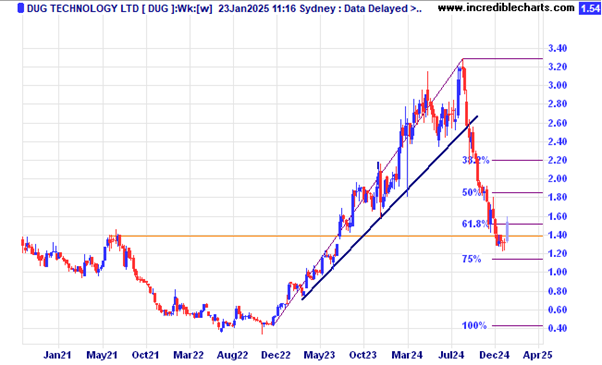
Task: Click the Apr25 date axis label
Action: 538,355
